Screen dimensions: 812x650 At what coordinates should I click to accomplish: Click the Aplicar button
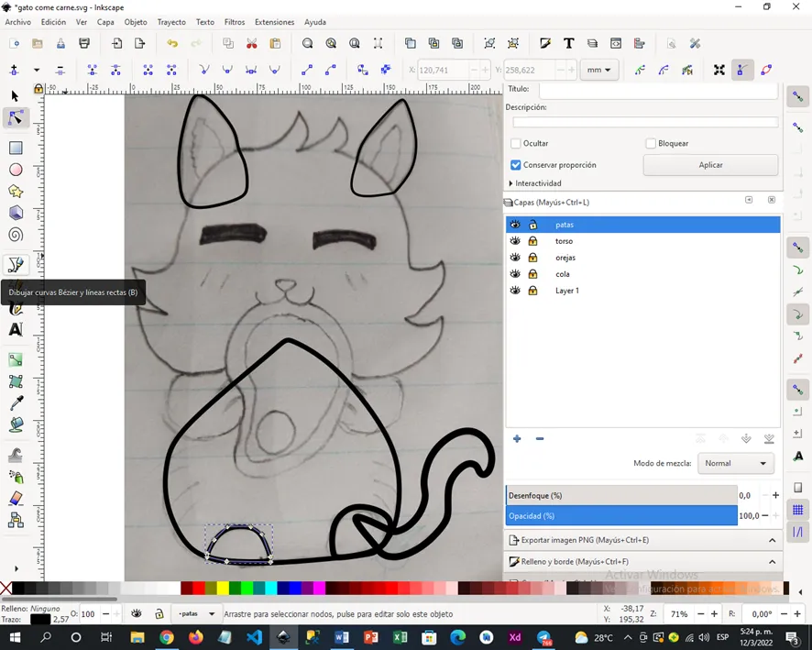710,165
